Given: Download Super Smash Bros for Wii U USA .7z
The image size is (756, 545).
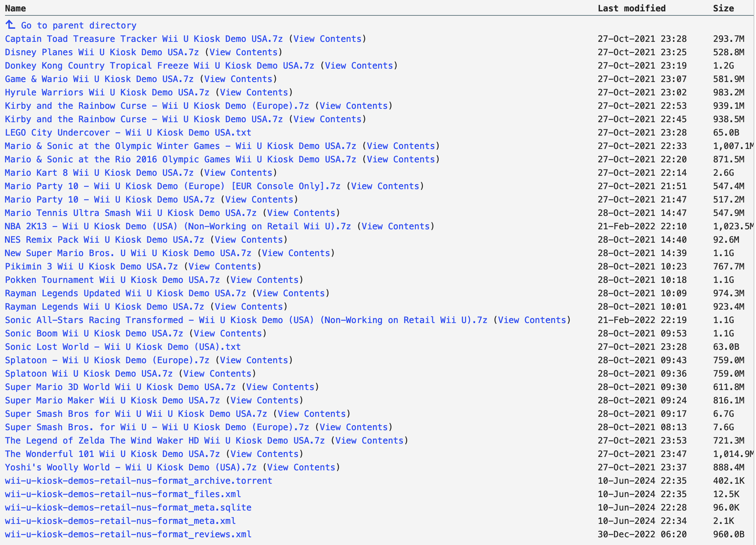Looking at the screenshot, I should [x=136, y=414].
